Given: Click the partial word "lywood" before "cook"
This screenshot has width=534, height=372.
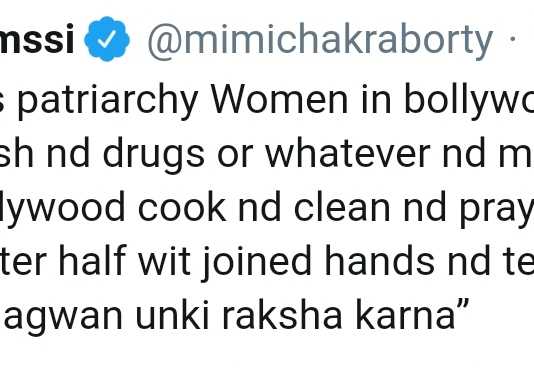Looking at the screenshot, I should [x=62, y=208].
